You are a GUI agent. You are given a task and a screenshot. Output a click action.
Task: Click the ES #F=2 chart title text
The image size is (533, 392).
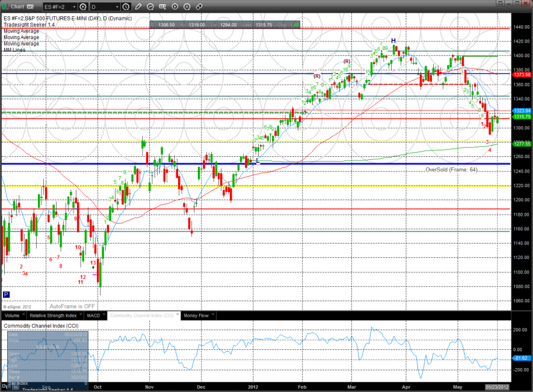68,19
